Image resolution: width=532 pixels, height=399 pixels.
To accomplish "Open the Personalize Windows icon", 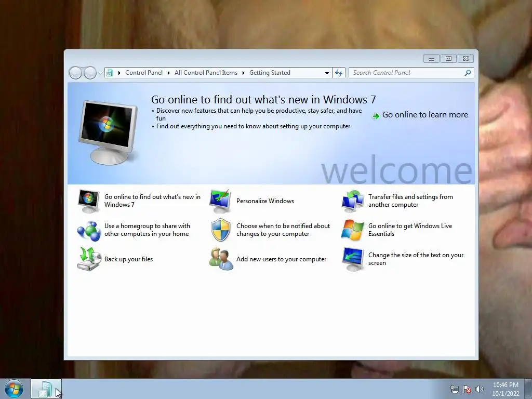I will pos(220,201).
